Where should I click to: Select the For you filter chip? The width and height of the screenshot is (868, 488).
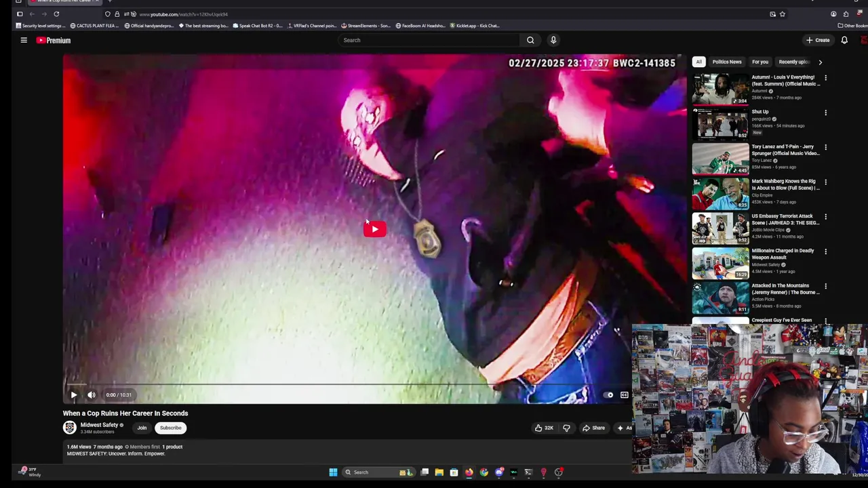pos(759,62)
